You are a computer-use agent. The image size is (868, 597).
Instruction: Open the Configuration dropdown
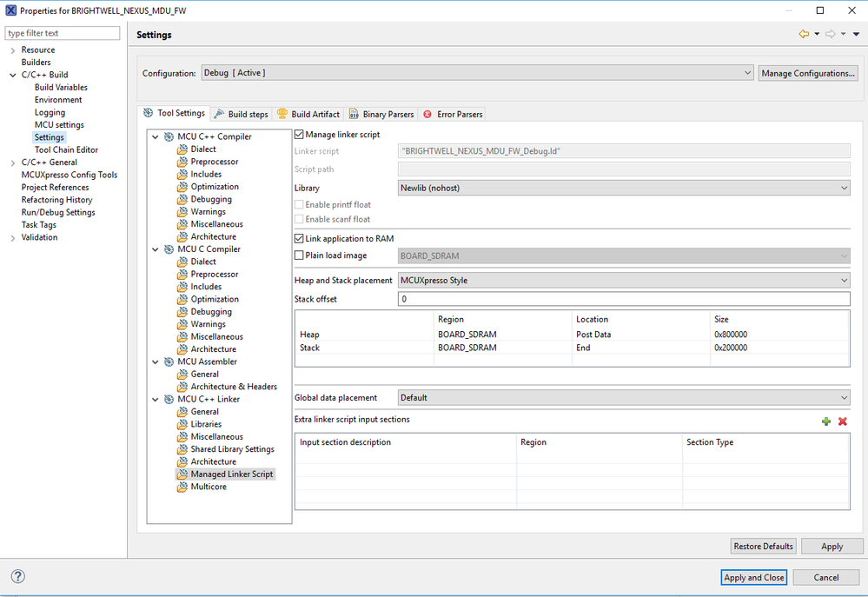(477, 73)
